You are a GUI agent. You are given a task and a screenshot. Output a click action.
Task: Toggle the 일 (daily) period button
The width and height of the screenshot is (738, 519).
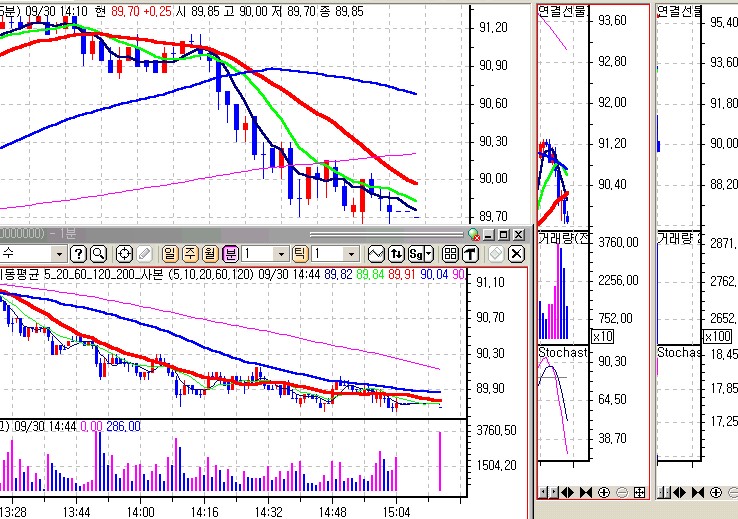[170, 254]
